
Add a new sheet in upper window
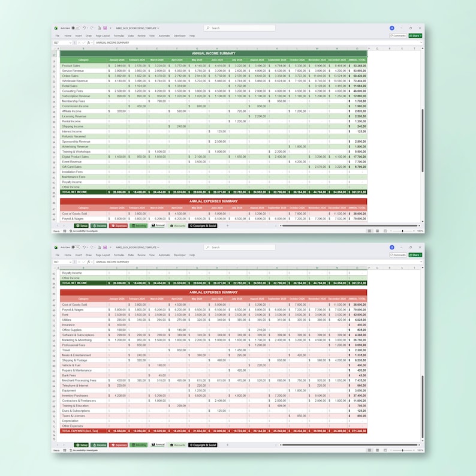tap(227, 225)
